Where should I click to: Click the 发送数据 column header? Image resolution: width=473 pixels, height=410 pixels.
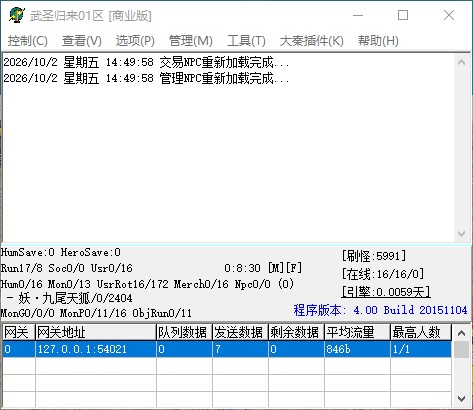tap(240, 332)
